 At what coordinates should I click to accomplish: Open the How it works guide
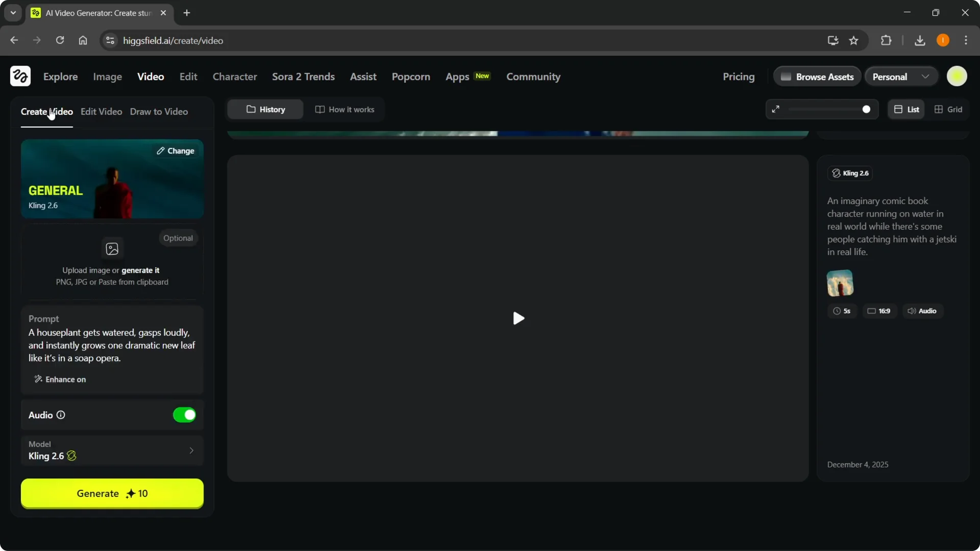345,109
